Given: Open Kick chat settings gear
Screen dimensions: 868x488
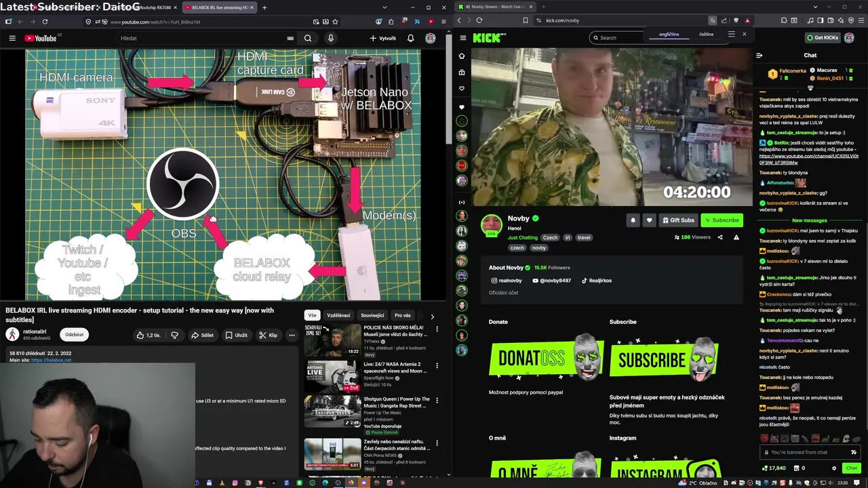Looking at the screenshot, I should click(834, 468).
